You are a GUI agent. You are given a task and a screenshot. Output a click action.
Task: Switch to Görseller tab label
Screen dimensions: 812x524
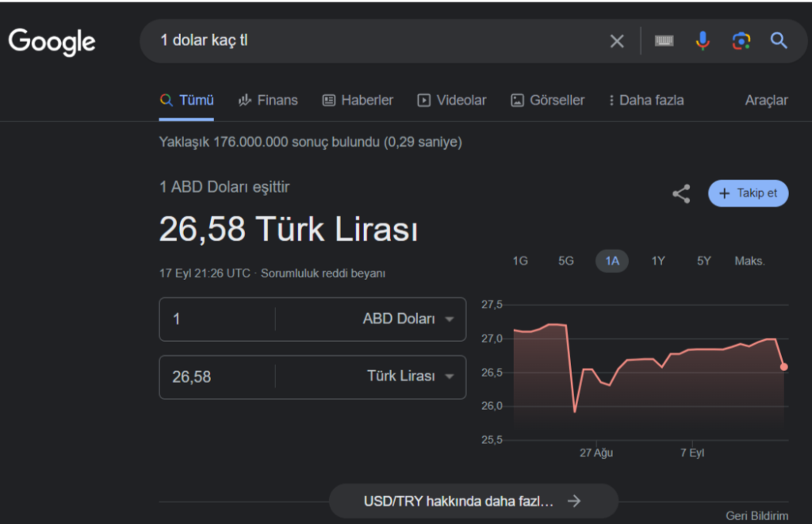point(557,100)
